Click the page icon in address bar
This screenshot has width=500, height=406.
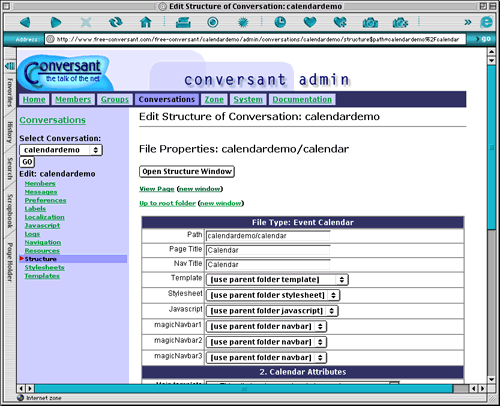50,39
